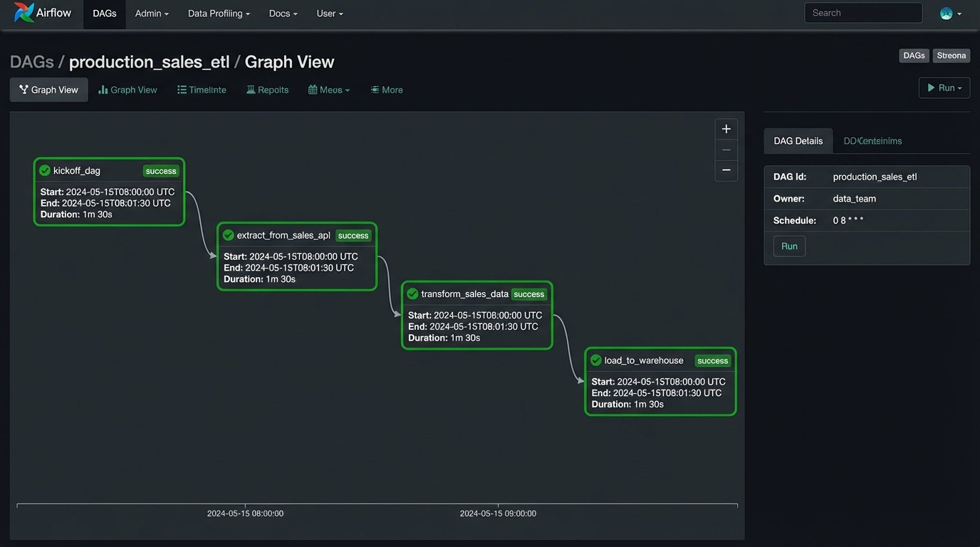Open the Admin dropdown menu
980x547 pixels.
coord(151,13)
